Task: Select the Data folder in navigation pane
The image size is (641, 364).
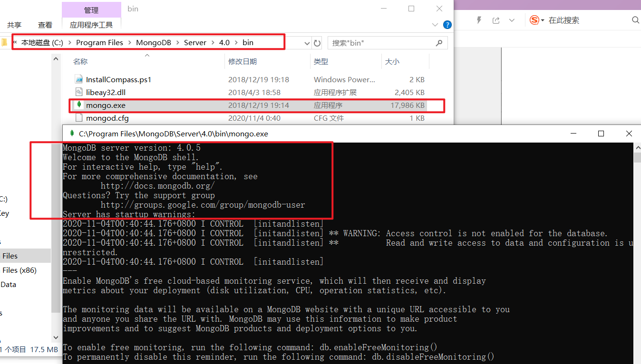Action: [x=9, y=284]
